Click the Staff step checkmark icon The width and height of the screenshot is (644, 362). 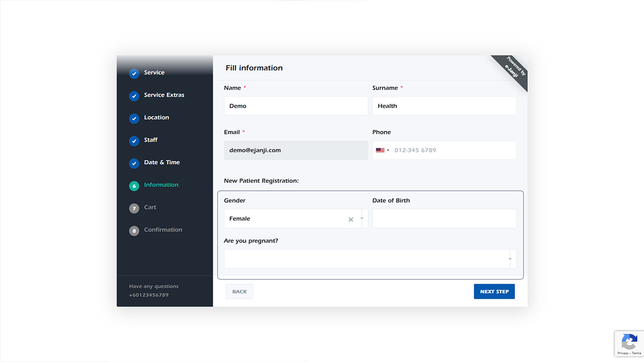[134, 141]
